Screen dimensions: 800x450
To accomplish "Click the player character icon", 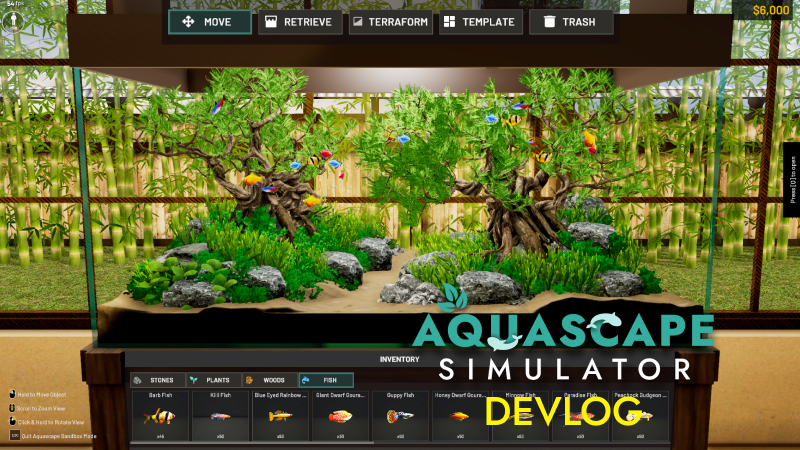I will click(13, 21).
